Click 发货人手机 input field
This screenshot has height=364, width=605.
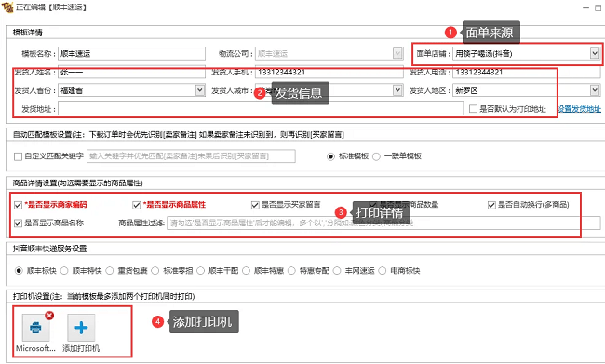pyautogui.click(x=329, y=73)
